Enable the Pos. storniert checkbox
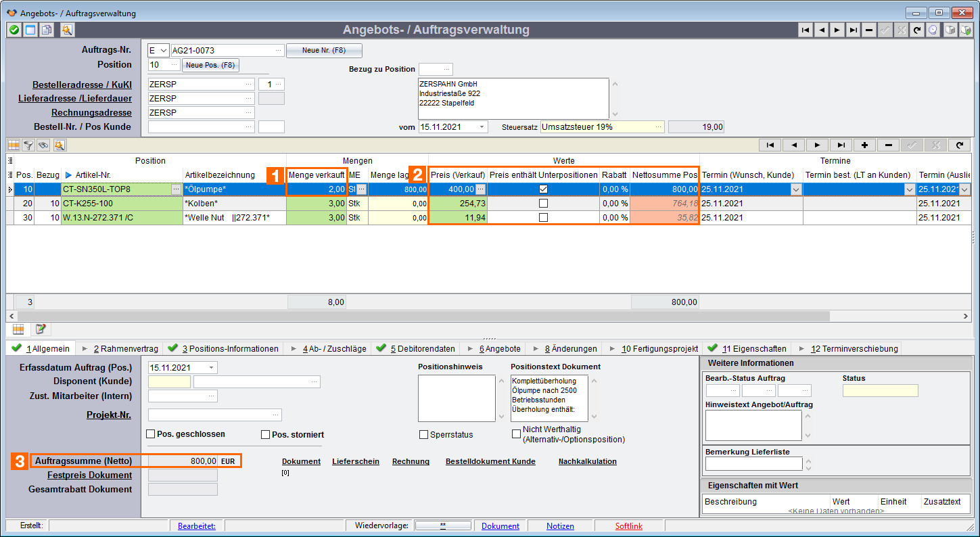980x537 pixels. [x=266, y=434]
